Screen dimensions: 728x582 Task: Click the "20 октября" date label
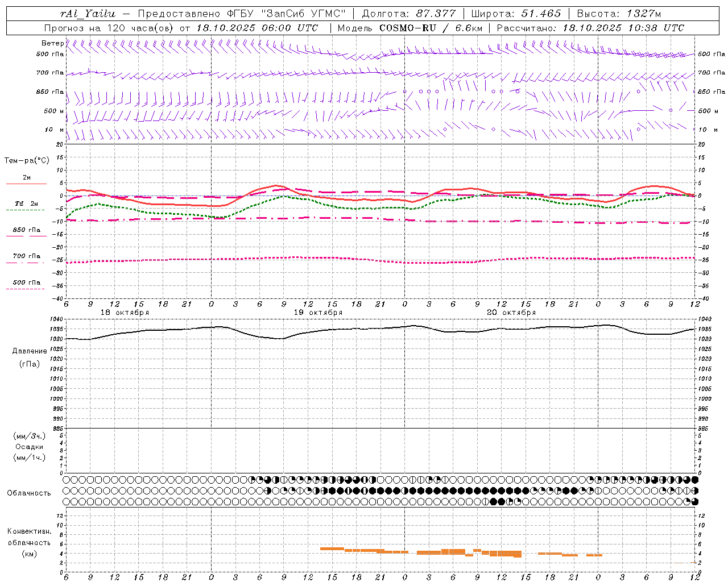pyautogui.click(x=511, y=313)
